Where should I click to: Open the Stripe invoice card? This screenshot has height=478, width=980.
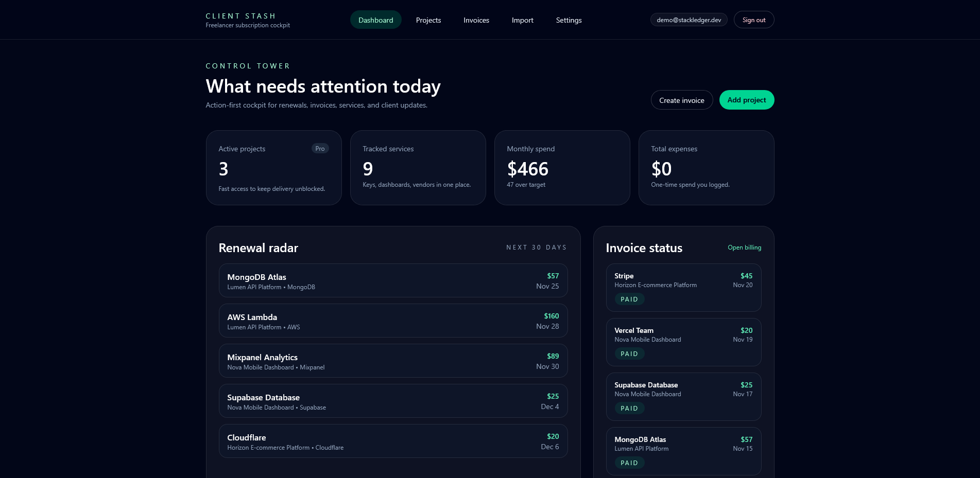pos(684,288)
